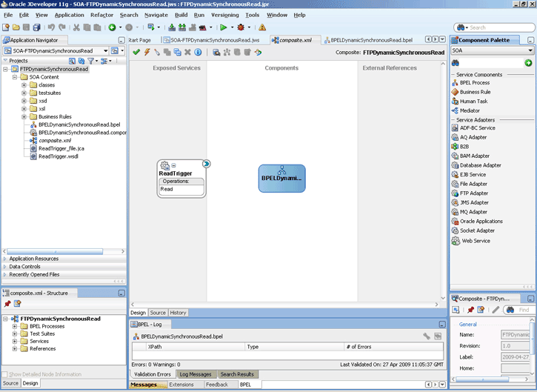Screen dimensions: 537x392
Task: Switch to the Log Messages tab
Action: pos(194,374)
